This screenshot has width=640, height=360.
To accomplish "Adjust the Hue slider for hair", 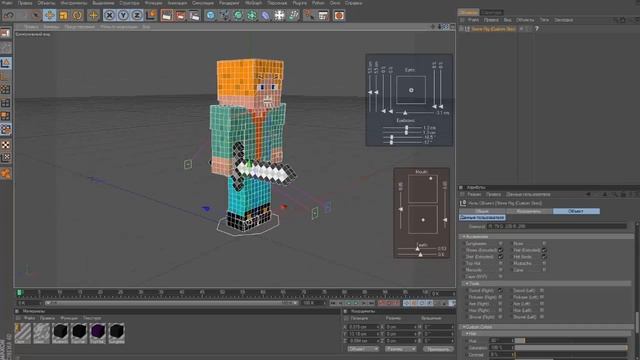I will [571, 340].
